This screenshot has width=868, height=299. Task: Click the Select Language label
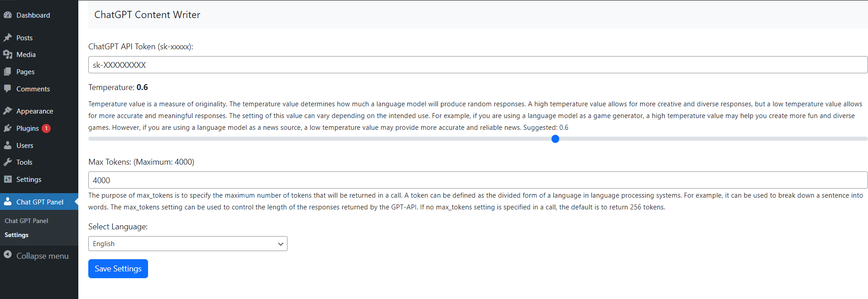click(118, 227)
